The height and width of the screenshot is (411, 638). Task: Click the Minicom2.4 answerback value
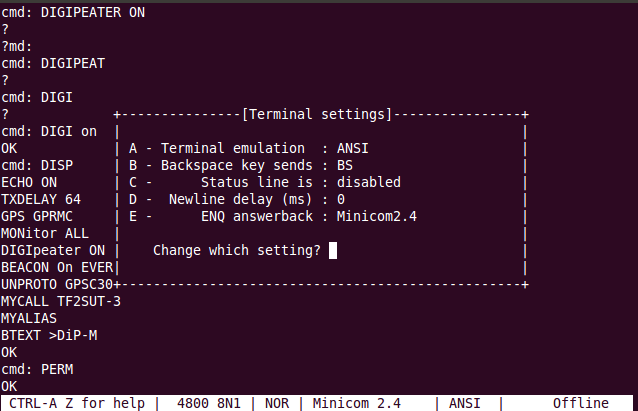coord(377,216)
